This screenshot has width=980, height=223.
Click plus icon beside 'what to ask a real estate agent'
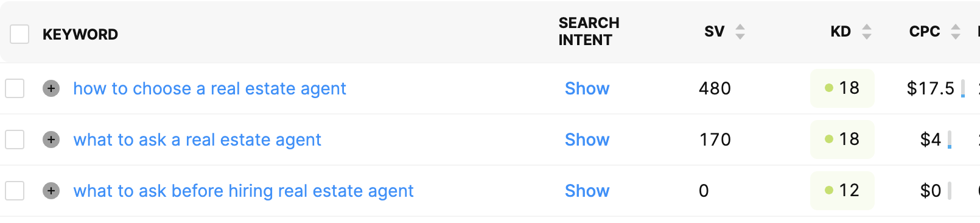click(51, 140)
